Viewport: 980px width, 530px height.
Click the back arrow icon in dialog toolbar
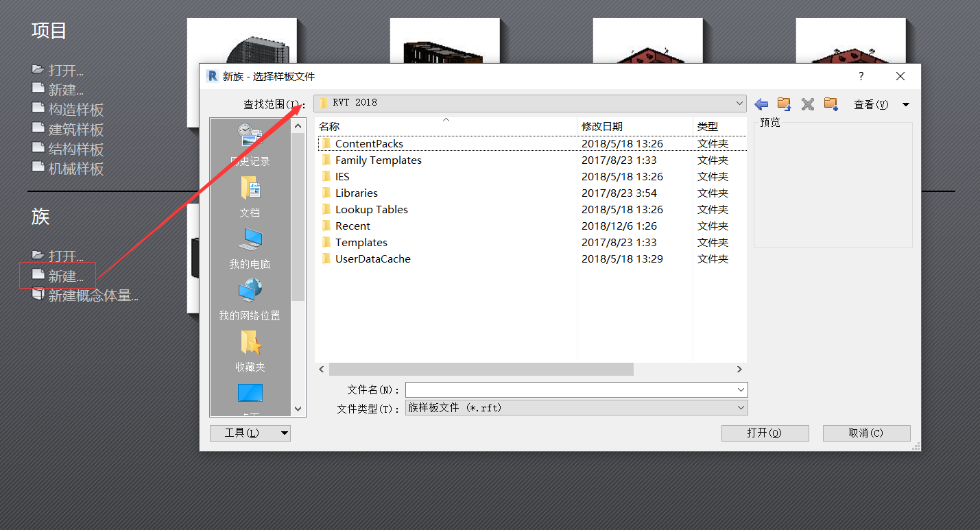tap(761, 104)
